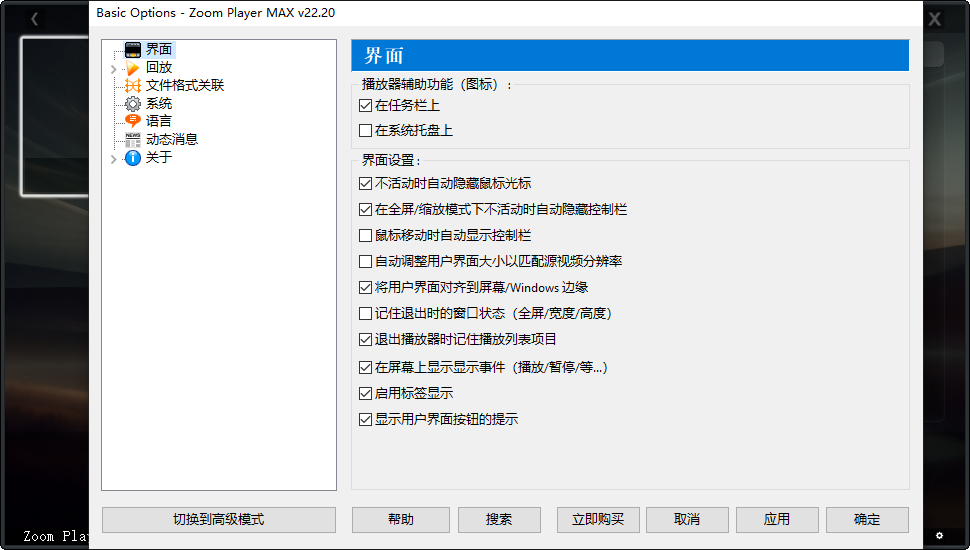Click the 确定 button
Screen dimensions: 970x550
tap(867, 520)
